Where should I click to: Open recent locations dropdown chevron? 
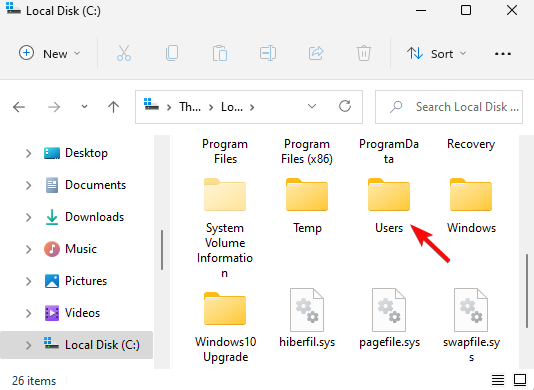point(84,107)
